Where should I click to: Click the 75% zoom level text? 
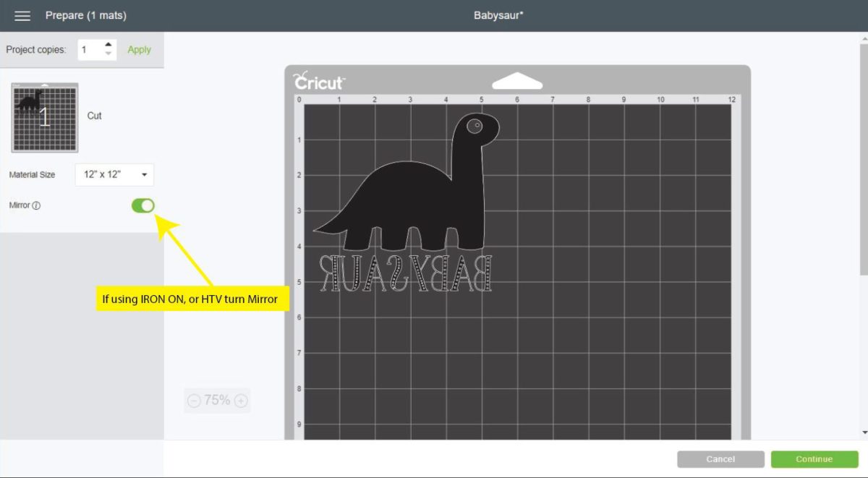(217, 401)
